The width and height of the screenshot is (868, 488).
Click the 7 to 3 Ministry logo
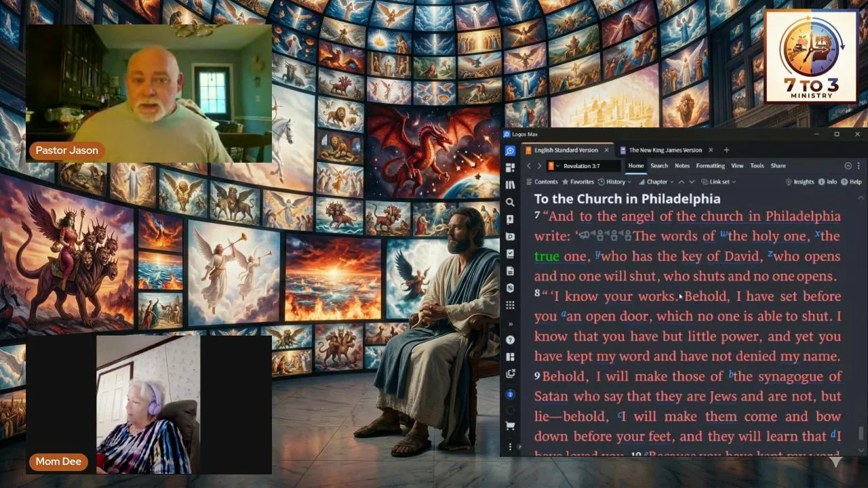pos(810,56)
